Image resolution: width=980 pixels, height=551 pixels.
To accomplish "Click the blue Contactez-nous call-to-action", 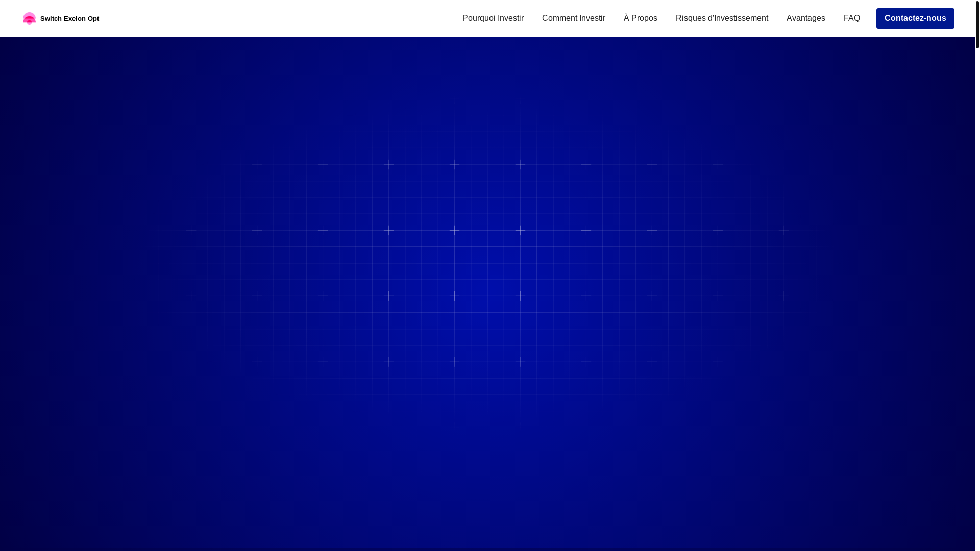I will (915, 18).
